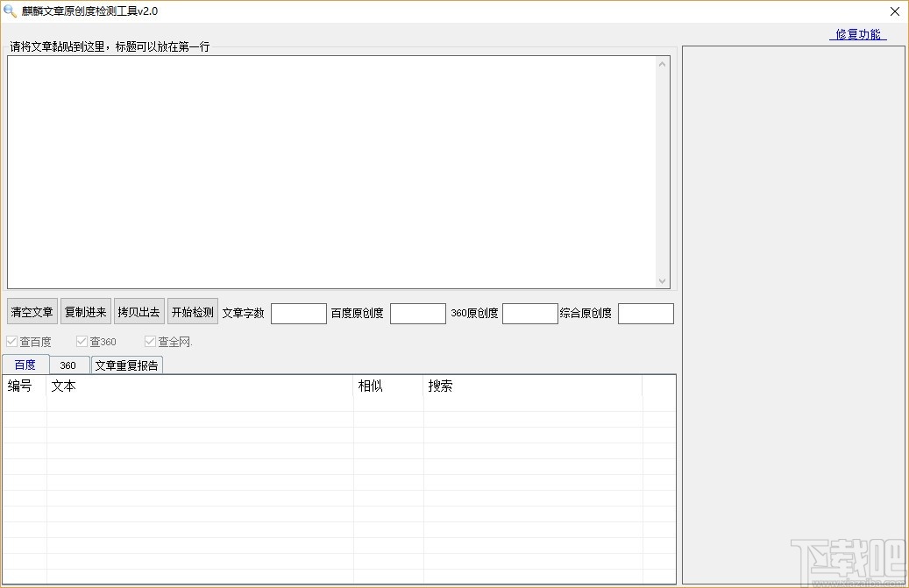The image size is (909, 588).
Task: Open the 文章重复报告 tab
Action: [x=126, y=365]
